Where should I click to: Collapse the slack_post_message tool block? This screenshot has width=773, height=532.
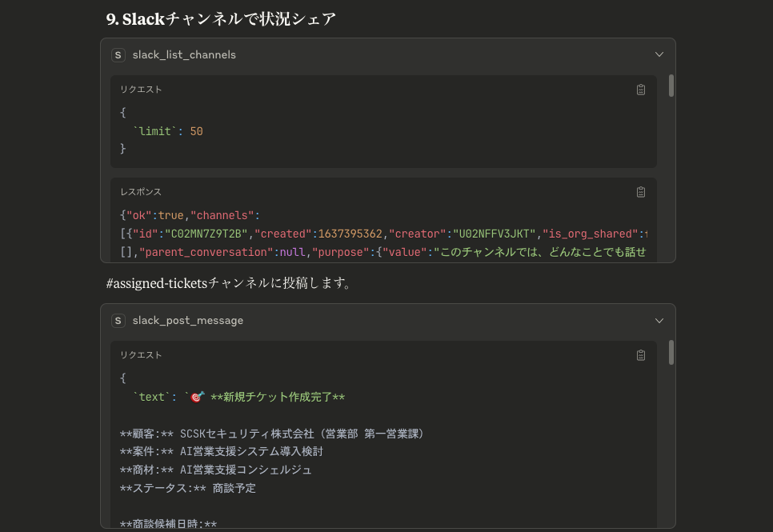[x=659, y=321]
